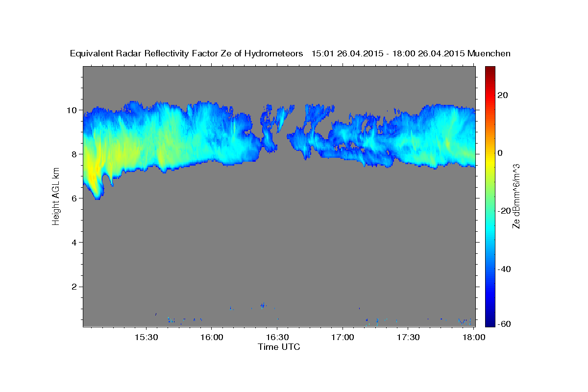The image size is (588, 392).
Task: Click the 'Time UTC' axis label
Action: pos(279,347)
